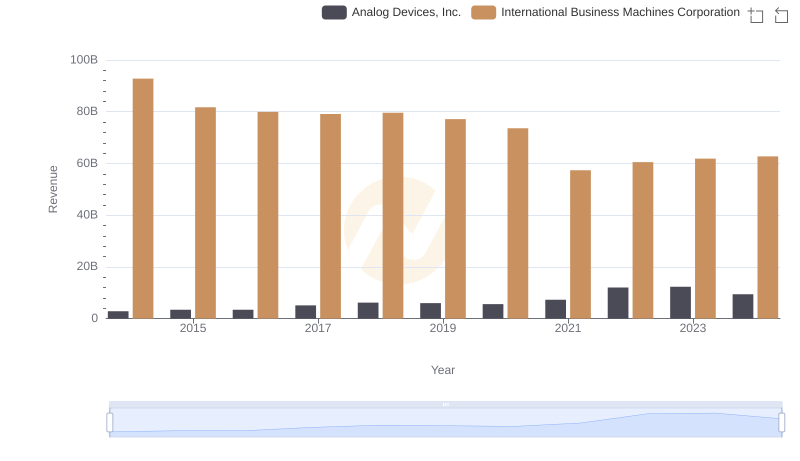The width and height of the screenshot is (800, 461).
Task: Click the 80B y-axis label
Action: pyautogui.click(x=87, y=111)
